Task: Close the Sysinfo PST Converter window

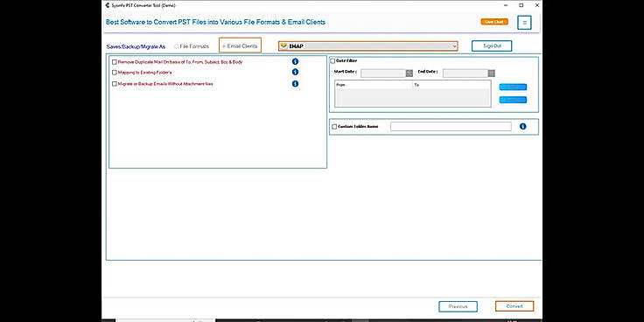Action: coord(536,5)
